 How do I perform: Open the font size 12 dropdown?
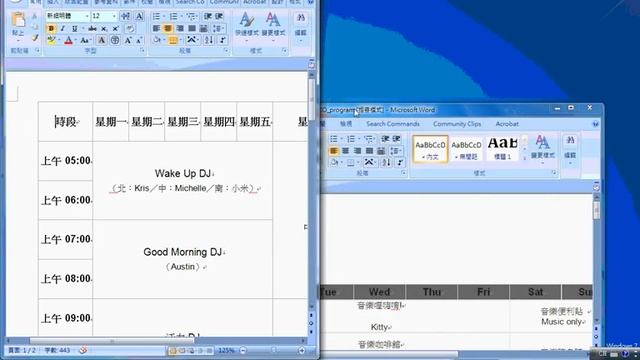[114, 16]
